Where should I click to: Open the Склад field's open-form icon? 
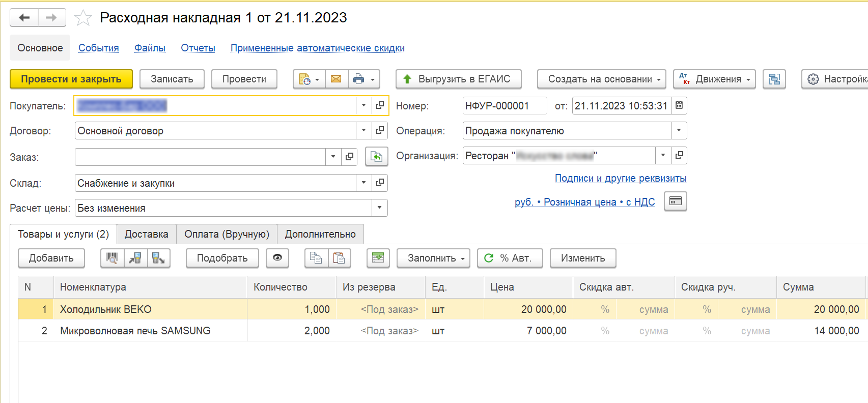[x=380, y=183]
